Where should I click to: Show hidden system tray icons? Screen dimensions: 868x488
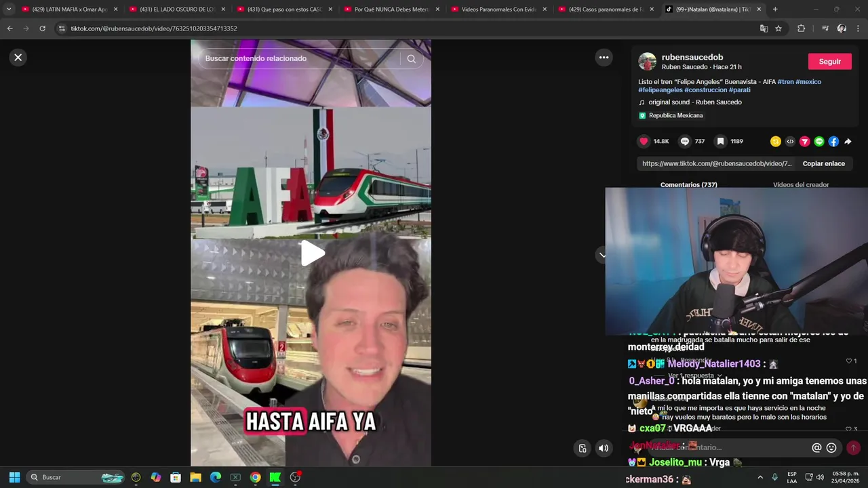point(760,477)
